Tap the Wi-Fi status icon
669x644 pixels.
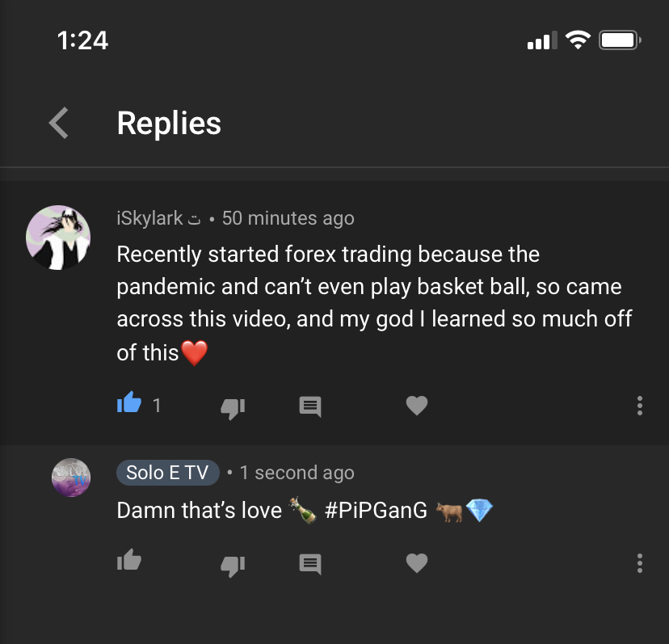578,40
